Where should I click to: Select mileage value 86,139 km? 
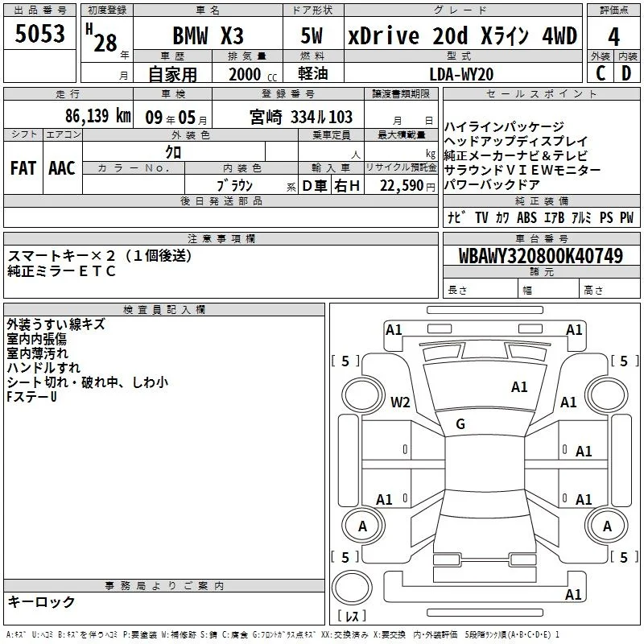[x=98, y=116]
